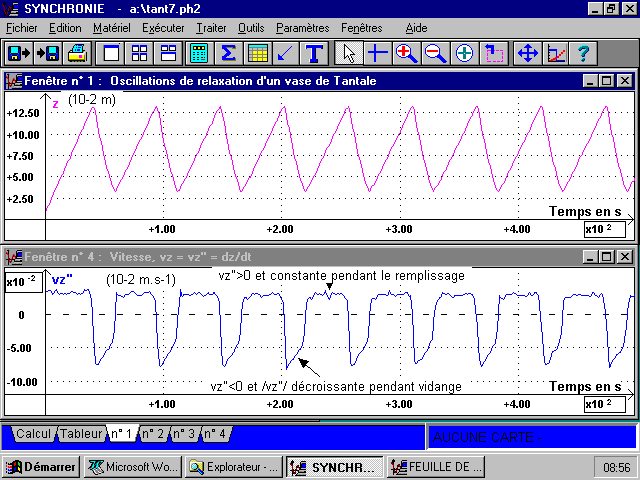Open help with question mark icon
Image resolution: width=640 pixels, height=480 pixels.
582,53
